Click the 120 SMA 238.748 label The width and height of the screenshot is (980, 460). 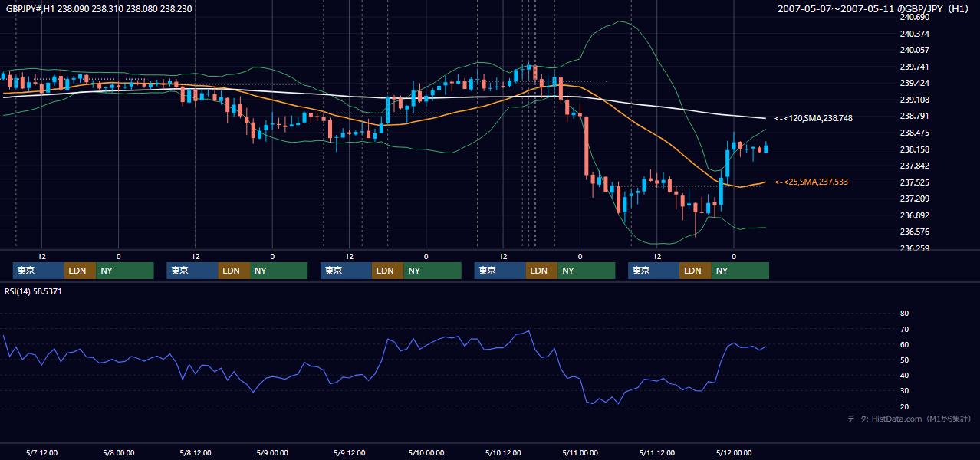click(814, 118)
